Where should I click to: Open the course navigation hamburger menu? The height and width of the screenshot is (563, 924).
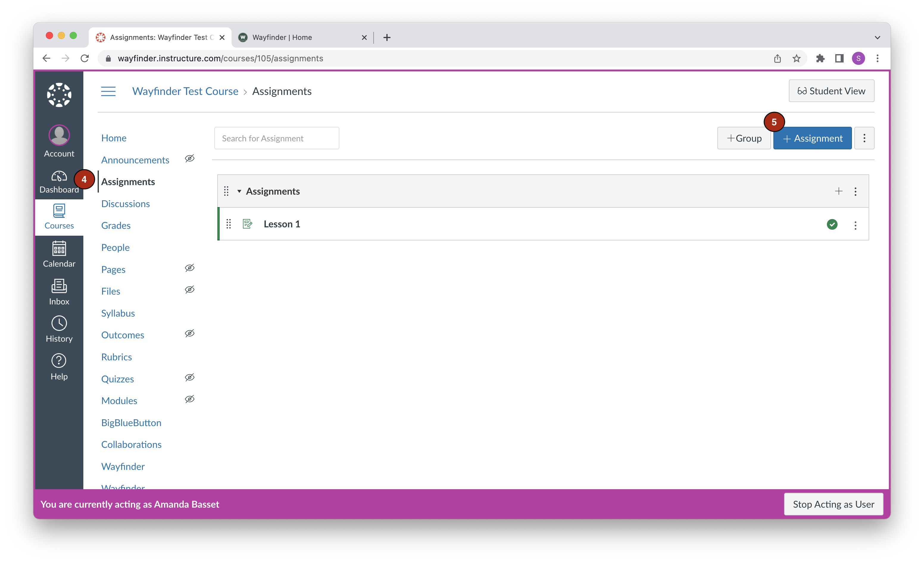108,91
